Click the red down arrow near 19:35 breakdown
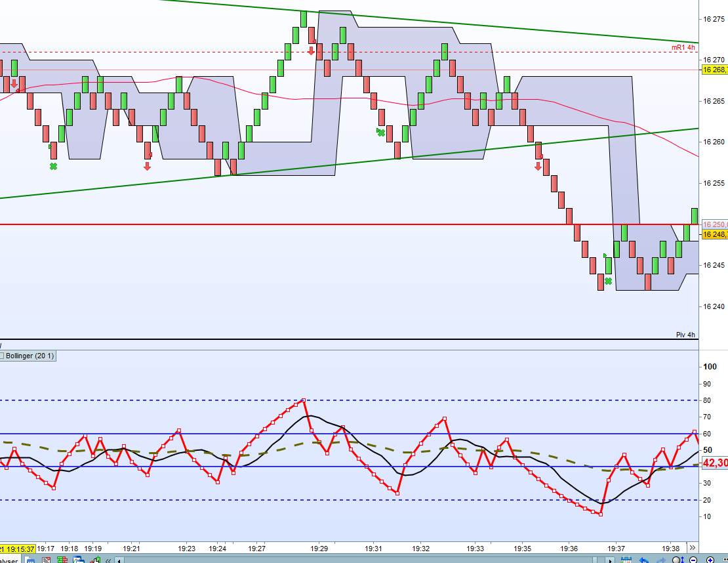Image resolution: width=728 pixels, height=563 pixels. click(x=538, y=166)
